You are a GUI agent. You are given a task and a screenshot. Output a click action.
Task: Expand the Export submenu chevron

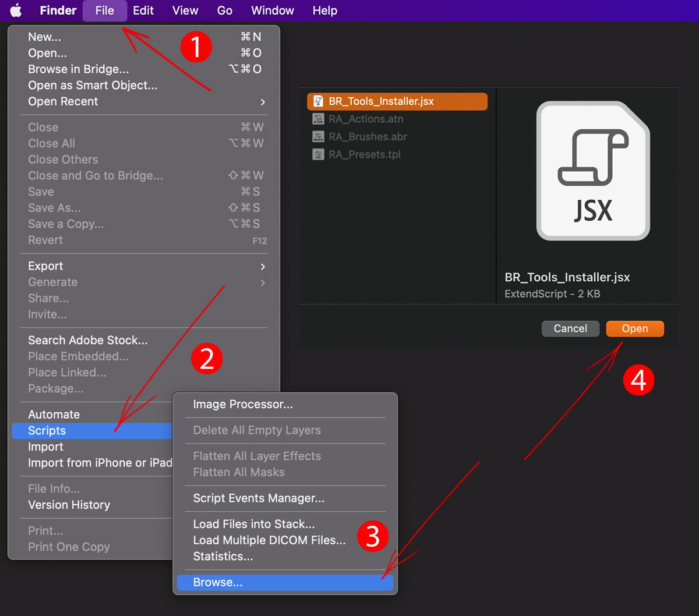tap(263, 266)
